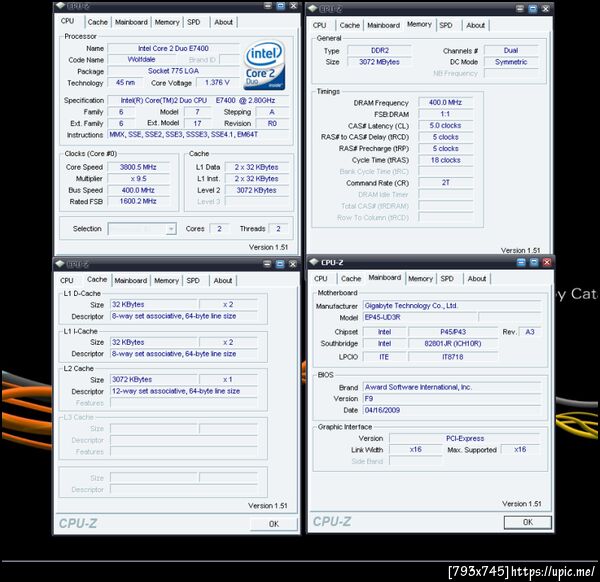The width and height of the screenshot is (600, 582).
Task: Click CPU-Z title icon in the Mainboard window
Action: pyautogui.click(x=314, y=262)
